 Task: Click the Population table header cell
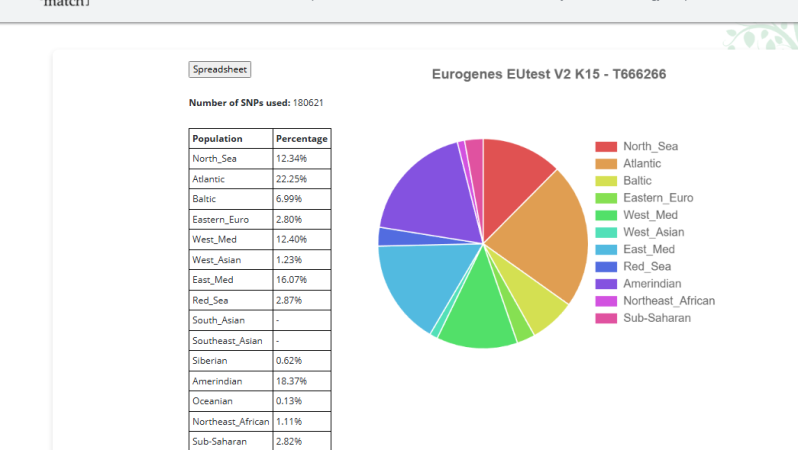(231, 138)
